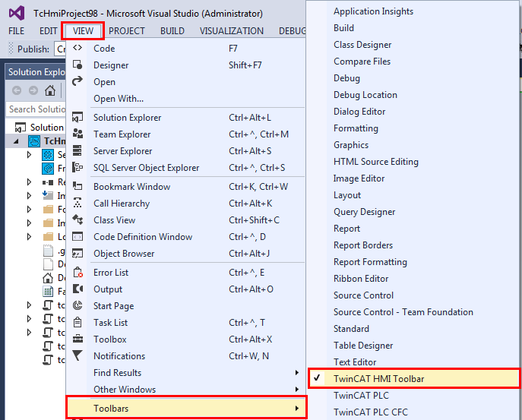The image size is (522, 420).
Task: Click the Start Page icon
Action: tap(78, 305)
